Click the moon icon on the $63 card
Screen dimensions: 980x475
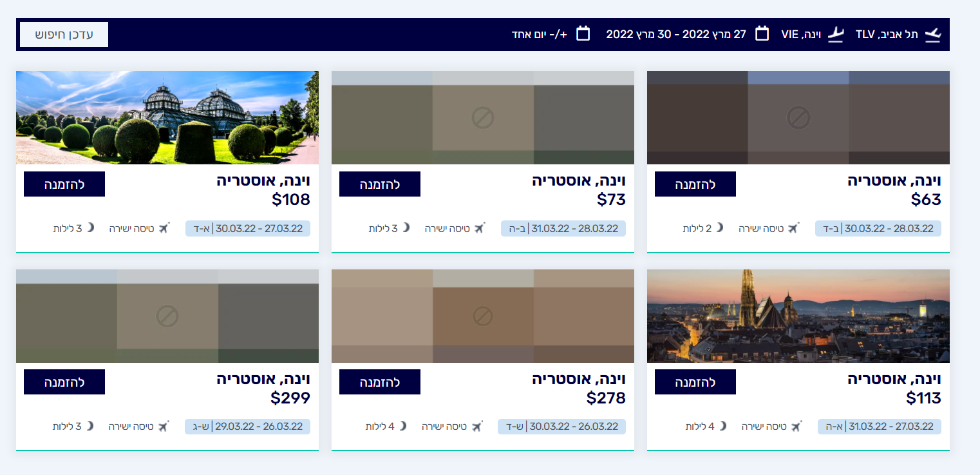[720, 228]
